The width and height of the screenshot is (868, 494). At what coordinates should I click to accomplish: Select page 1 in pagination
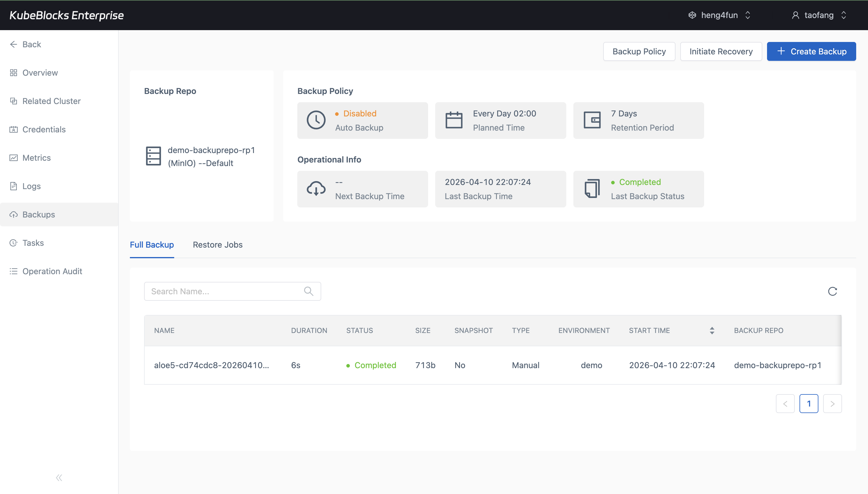[809, 403]
